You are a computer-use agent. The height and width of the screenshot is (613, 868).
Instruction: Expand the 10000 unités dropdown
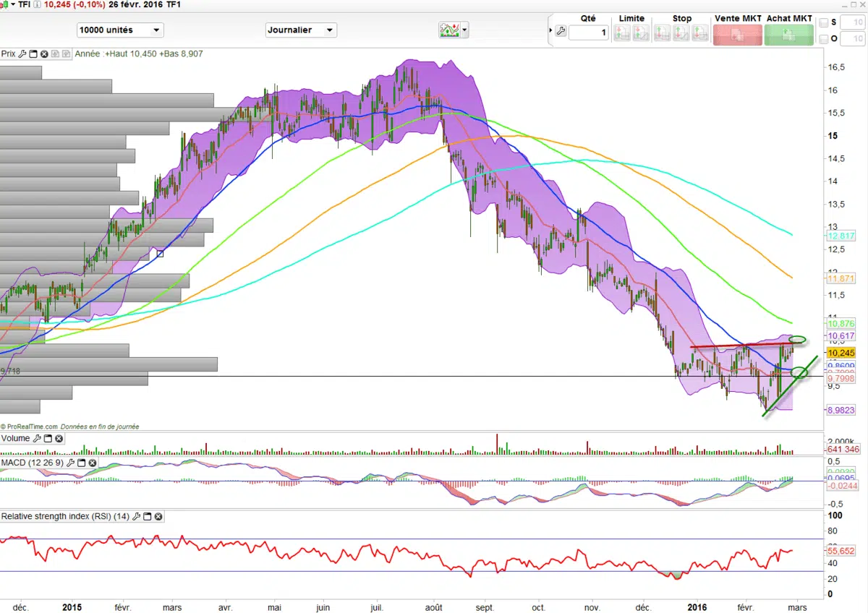(156, 30)
